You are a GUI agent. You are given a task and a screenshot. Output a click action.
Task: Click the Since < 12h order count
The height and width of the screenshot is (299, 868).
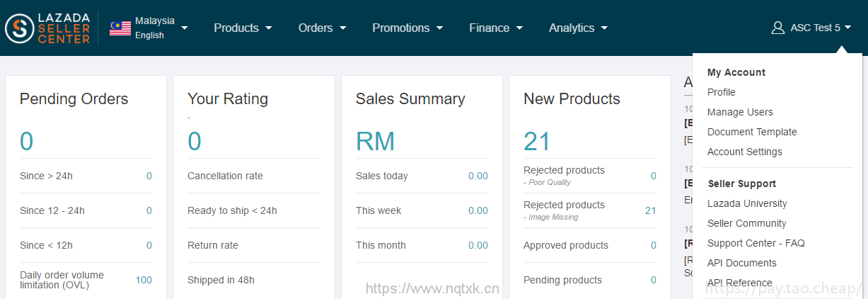tap(149, 245)
